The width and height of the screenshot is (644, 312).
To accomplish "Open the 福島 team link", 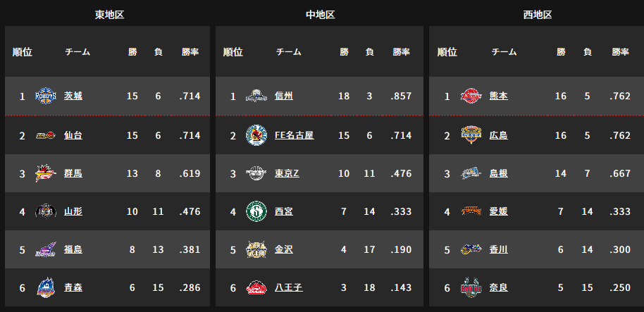I will point(73,249).
